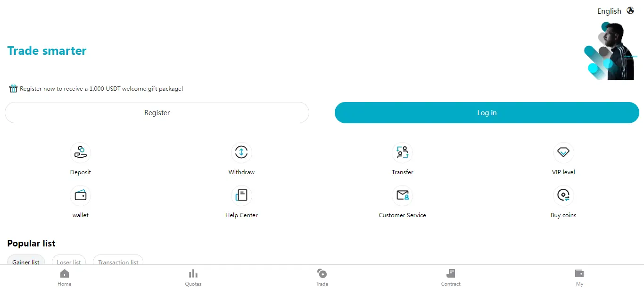Open the Transfer icon
This screenshot has height=288, width=644.
(x=402, y=152)
